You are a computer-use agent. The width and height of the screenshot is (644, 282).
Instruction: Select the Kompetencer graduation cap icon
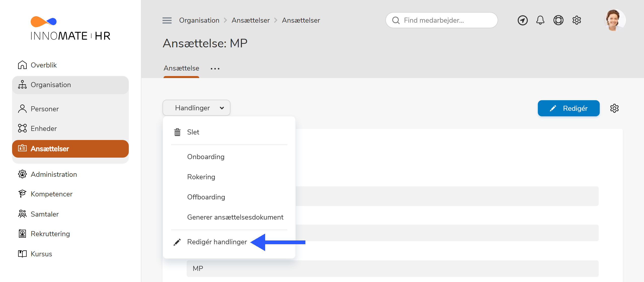coord(23,194)
